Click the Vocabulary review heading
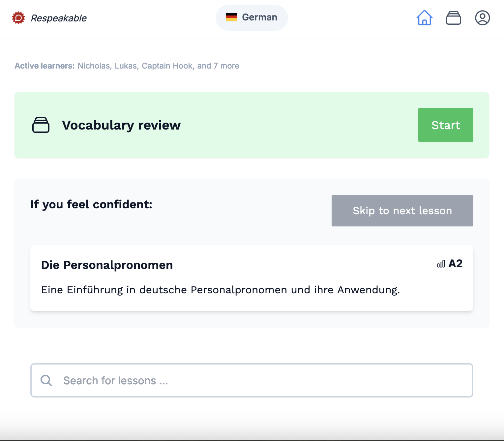 pyautogui.click(x=121, y=125)
